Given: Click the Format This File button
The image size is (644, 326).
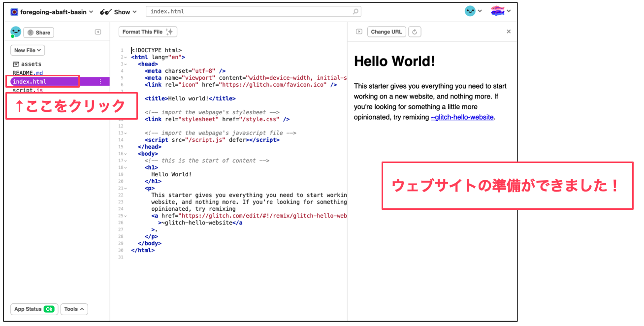Looking at the screenshot, I should [x=147, y=32].
